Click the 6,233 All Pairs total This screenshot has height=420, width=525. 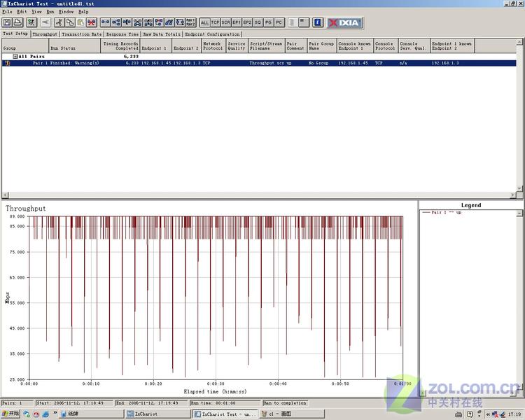point(131,56)
